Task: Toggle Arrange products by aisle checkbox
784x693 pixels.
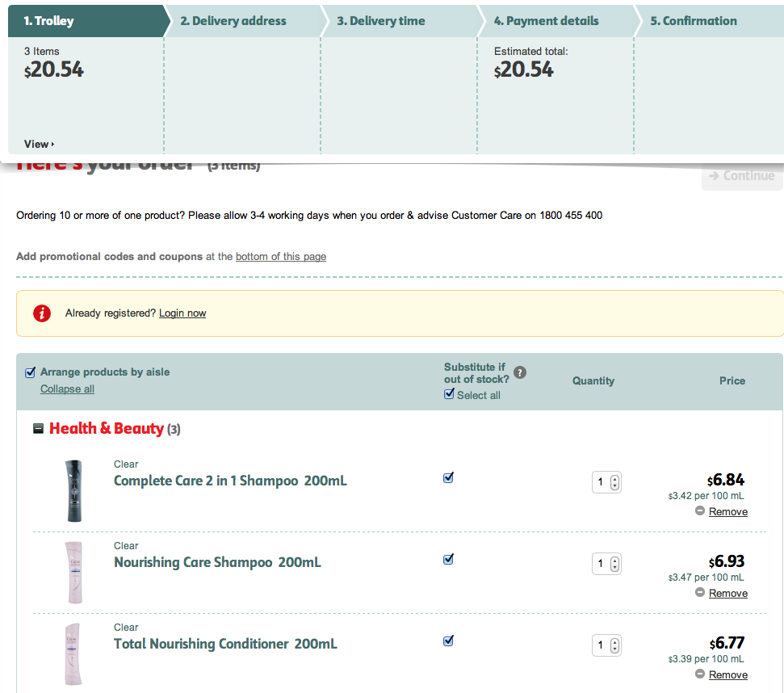Action: click(x=31, y=372)
